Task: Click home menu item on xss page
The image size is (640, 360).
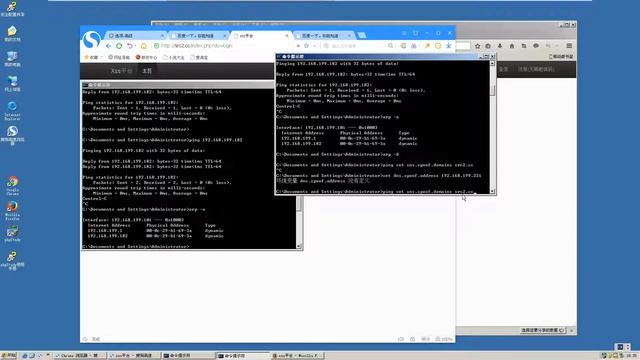Action: point(147,71)
